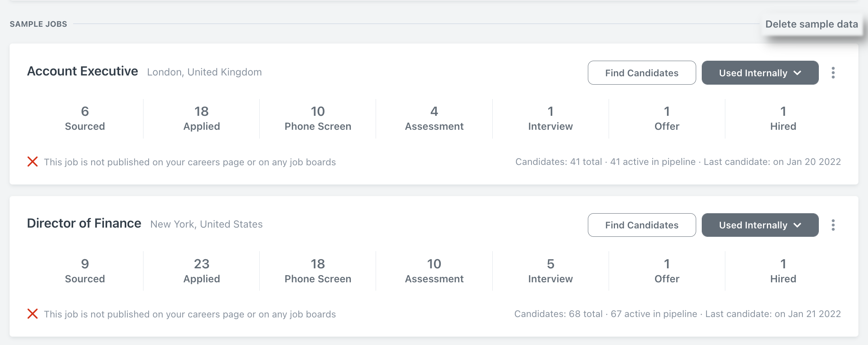
Task: Expand Used Internally dropdown for Account Executive
Action: click(x=760, y=73)
